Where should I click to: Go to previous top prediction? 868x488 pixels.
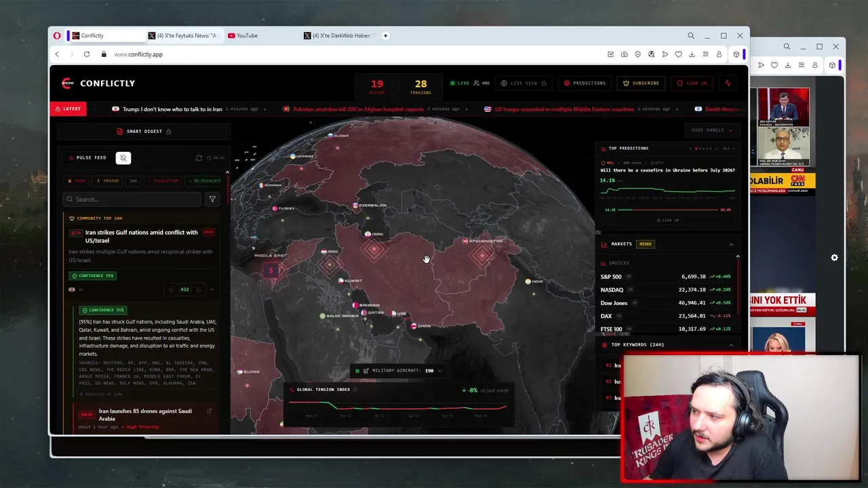690,148
